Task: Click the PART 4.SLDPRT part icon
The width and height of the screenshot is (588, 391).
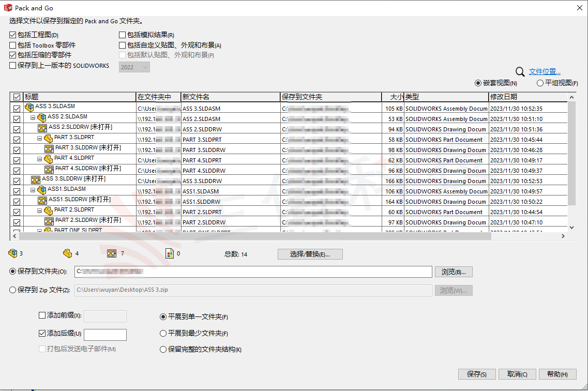Action: pyautogui.click(x=49, y=159)
